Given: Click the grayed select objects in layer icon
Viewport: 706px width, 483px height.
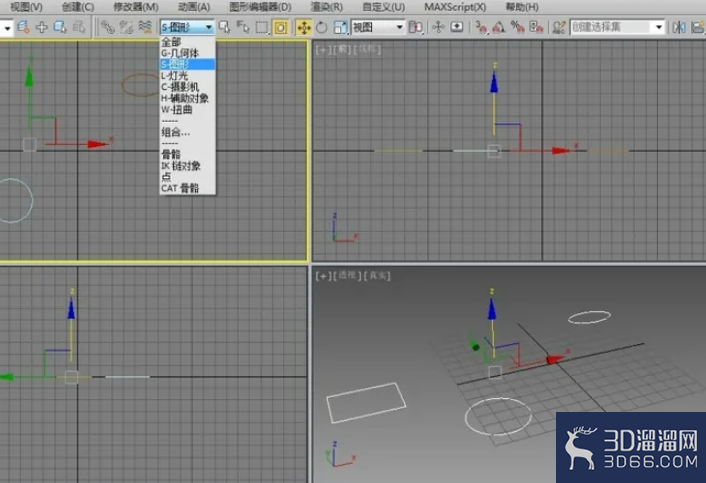Looking at the screenshot, I should pos(78,27).
